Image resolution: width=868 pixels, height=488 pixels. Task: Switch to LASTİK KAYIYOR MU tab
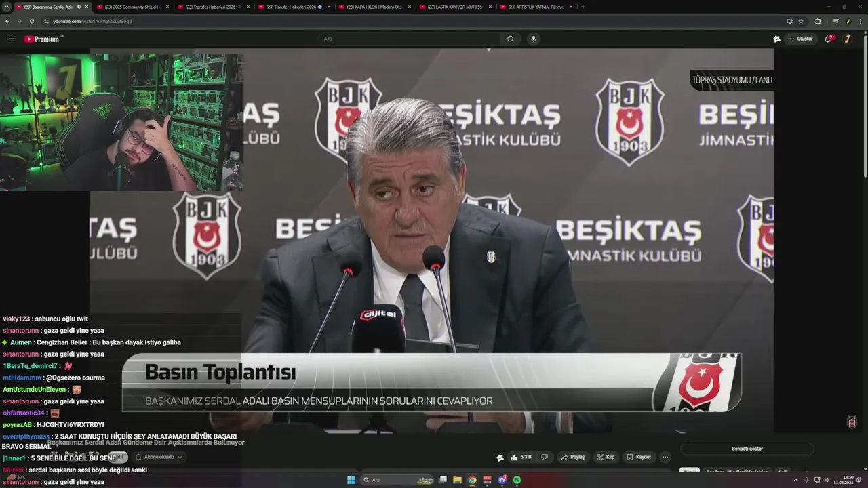click(455, 7)
